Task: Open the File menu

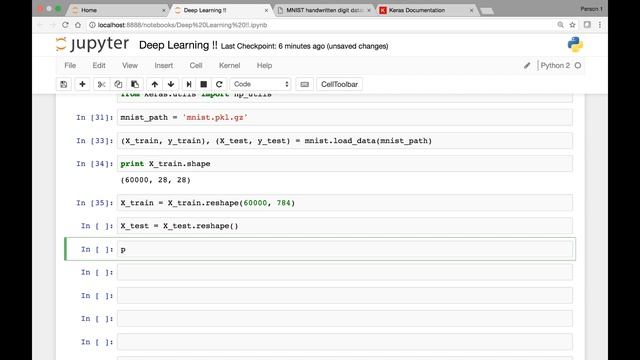Action: coord(70,65)
